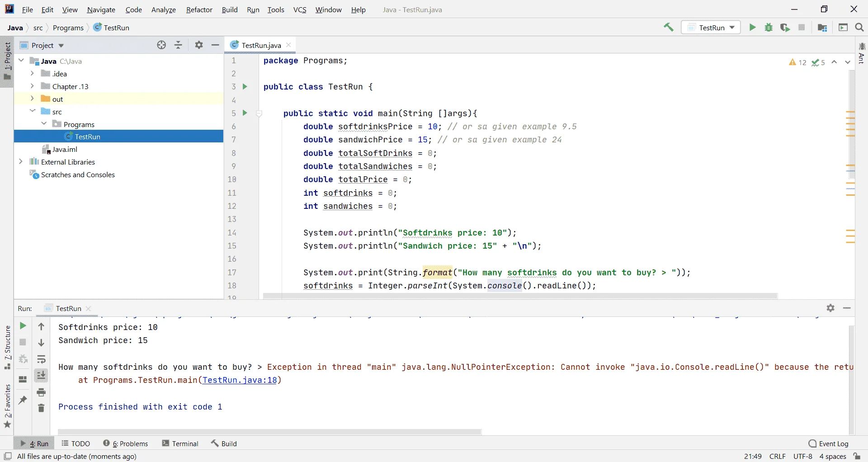This screenshot has height=462, width=868.
Task: Open the TestRun run configuration dropdown
Action: 711,28
